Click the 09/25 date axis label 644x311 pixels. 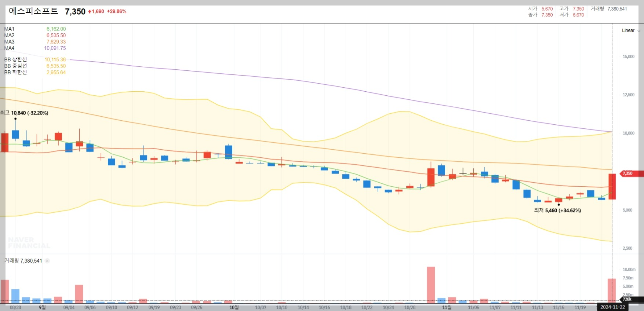pos(197,307)
